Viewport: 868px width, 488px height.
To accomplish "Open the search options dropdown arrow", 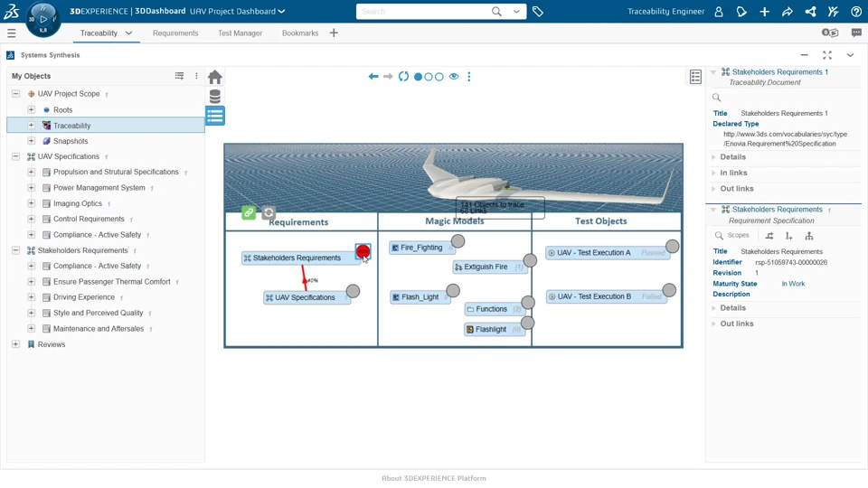I will point(516,12).
